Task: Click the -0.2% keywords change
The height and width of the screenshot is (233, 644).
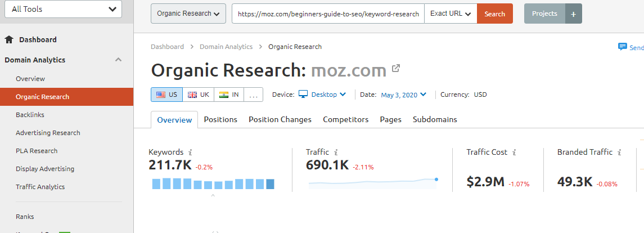Action: coord(204,167)
